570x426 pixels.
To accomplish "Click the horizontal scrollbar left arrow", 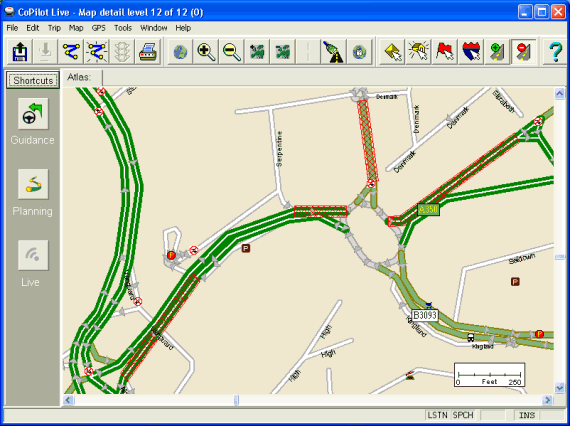I will (69, 401).
